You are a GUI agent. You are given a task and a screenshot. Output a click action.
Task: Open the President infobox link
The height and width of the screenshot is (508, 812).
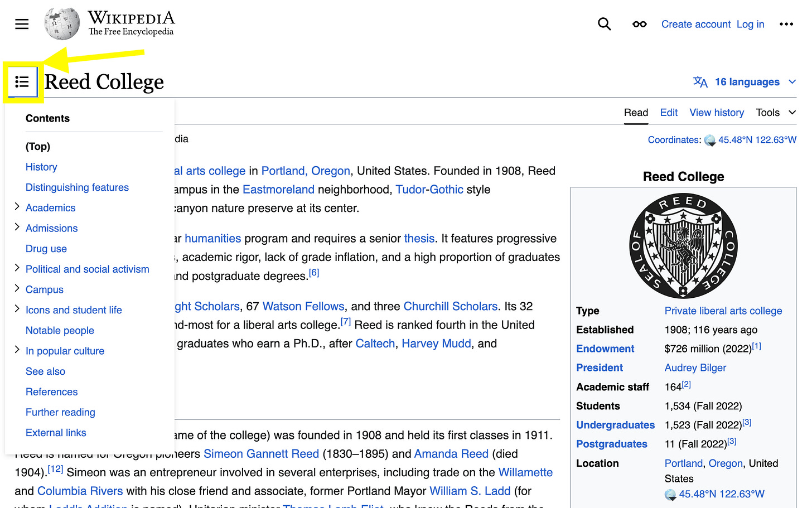(x=600, y=367)
